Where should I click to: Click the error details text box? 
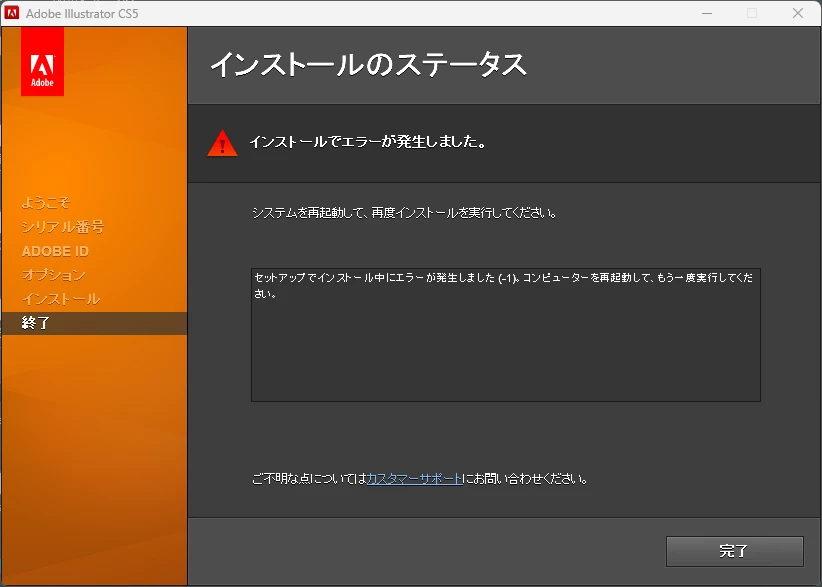point(506,335)
